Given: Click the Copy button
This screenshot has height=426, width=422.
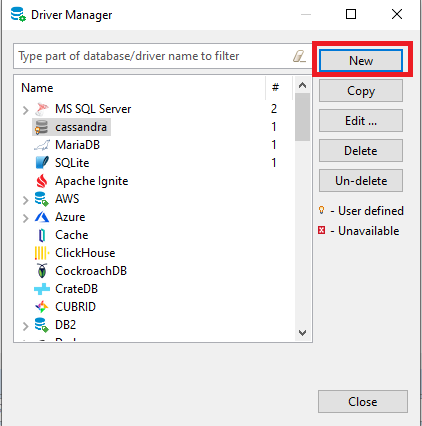Looking at the screenshot, I should click(x=361, y=91).
